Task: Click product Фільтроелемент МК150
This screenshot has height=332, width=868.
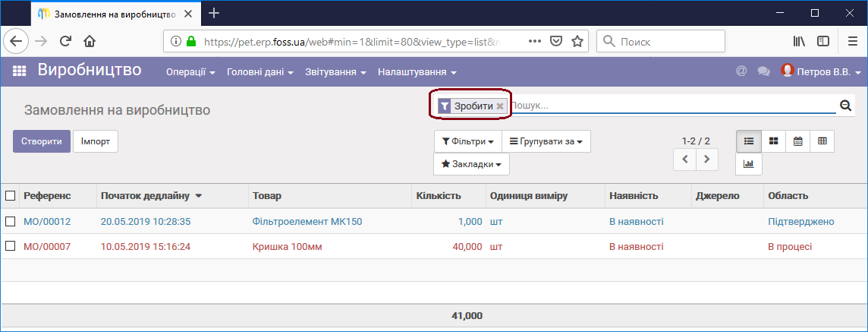Action: [307, 222]
